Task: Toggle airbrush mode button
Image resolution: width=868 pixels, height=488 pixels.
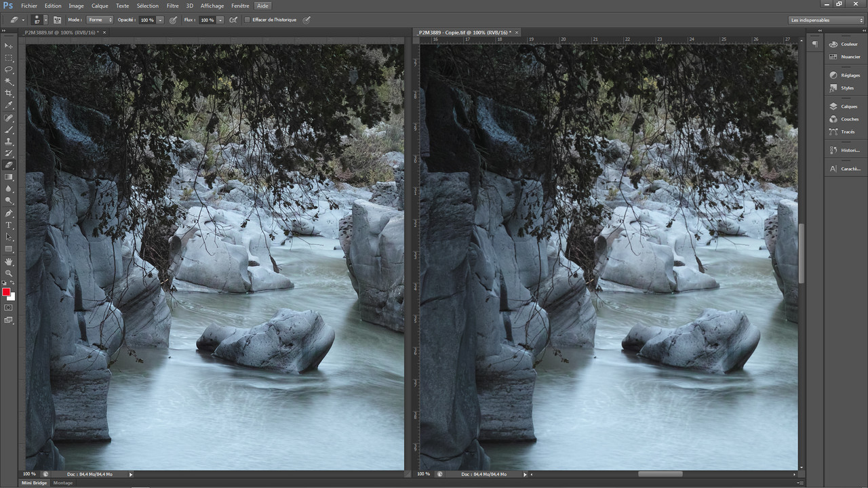Action: 233,20
